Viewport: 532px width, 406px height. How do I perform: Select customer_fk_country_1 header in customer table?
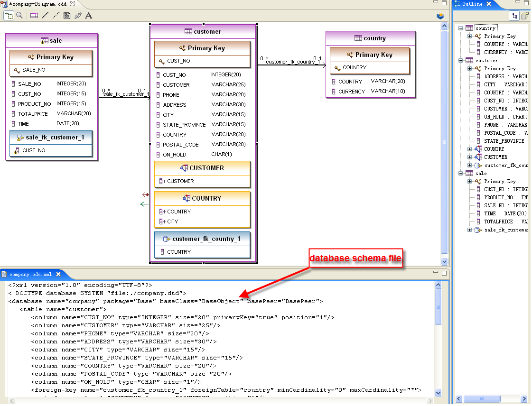[202, 239]
